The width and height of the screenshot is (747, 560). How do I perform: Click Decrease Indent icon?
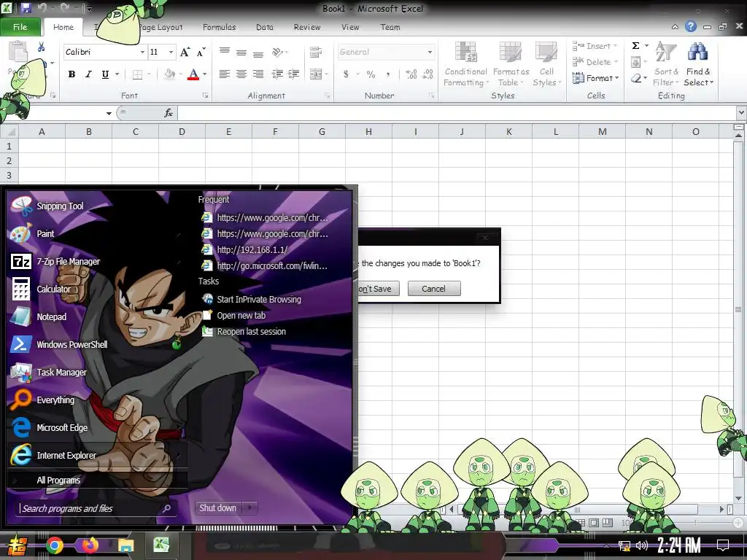[x=276, y=74]
